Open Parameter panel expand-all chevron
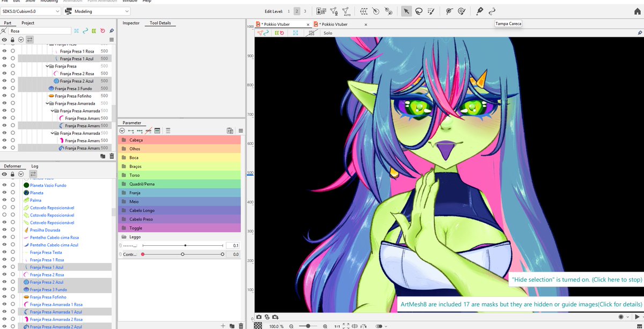The width and height of the screenshot is (644, 329). point(122,130)
